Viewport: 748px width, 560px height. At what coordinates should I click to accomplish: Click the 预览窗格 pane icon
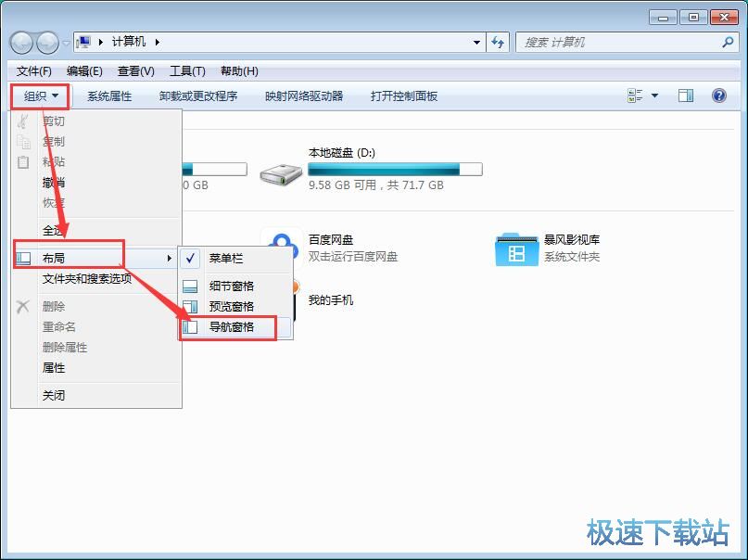click(190, 307)
